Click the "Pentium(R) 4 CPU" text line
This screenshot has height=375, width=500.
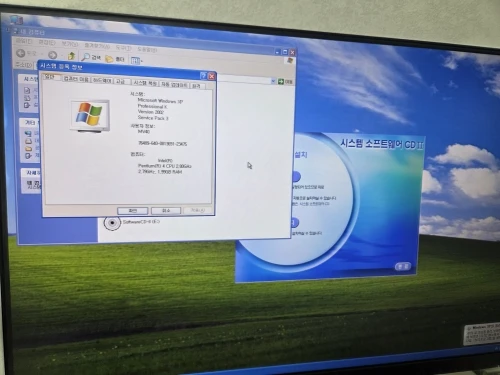[165, 166]
